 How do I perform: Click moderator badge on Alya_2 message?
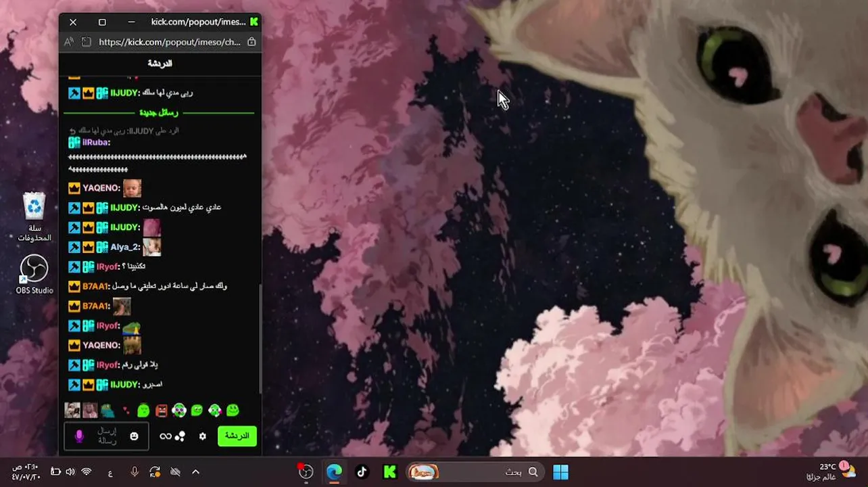(74, 247)
